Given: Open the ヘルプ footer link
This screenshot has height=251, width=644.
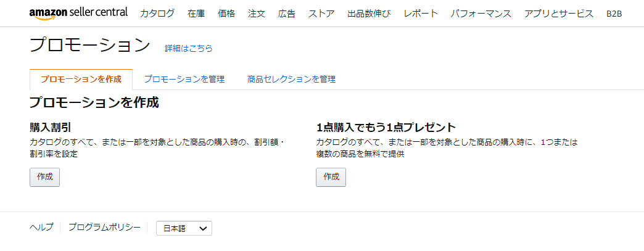Looking at the screenshot, I should coord(41,227).
